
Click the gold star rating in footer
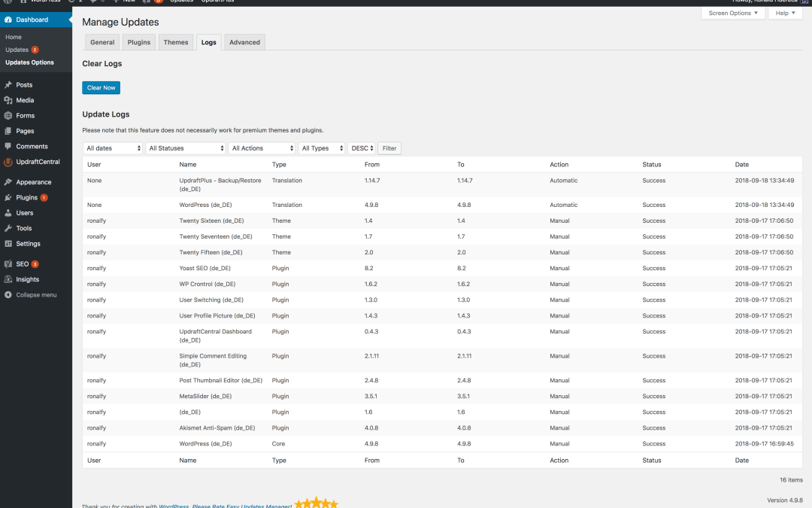[x=317, y=503]
